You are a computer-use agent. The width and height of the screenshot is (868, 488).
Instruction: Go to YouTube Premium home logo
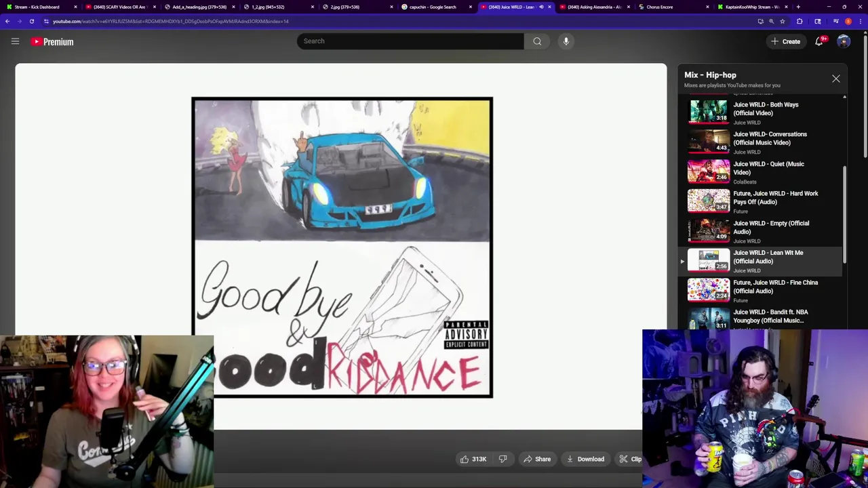[x=52, y=41]
